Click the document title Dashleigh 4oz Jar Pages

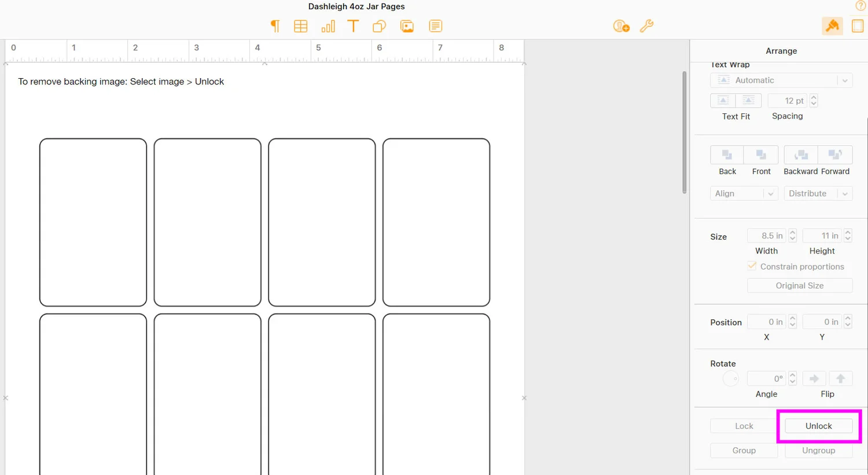click(x=356, y=6)
